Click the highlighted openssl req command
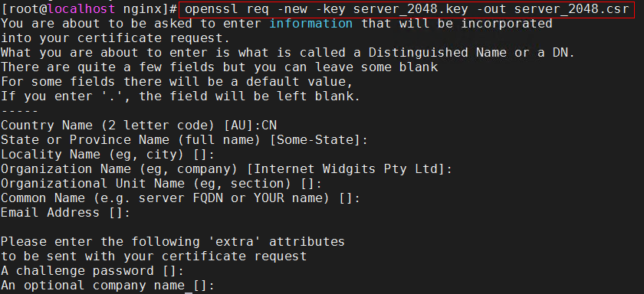The width and height of the screenshot is (644, 294). click(x=406, y=9)
